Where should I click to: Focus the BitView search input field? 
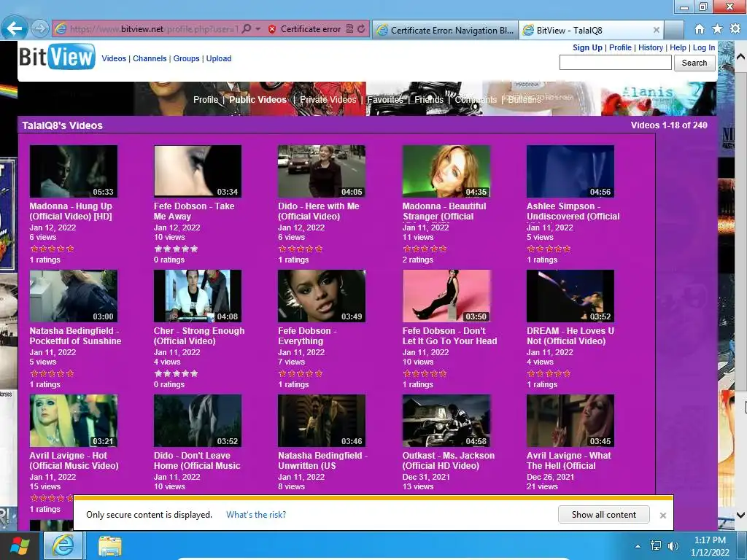click(616, 63)
